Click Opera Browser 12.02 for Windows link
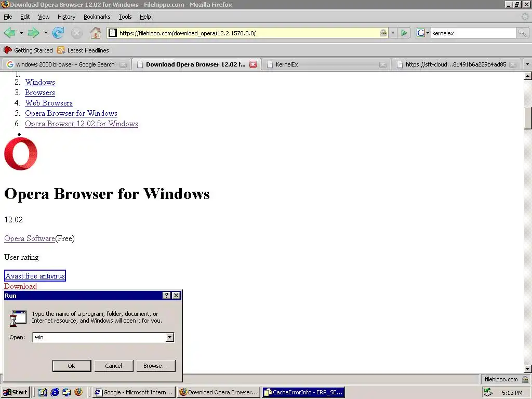This screenshot has height=399, width=532. coord(82,124)
